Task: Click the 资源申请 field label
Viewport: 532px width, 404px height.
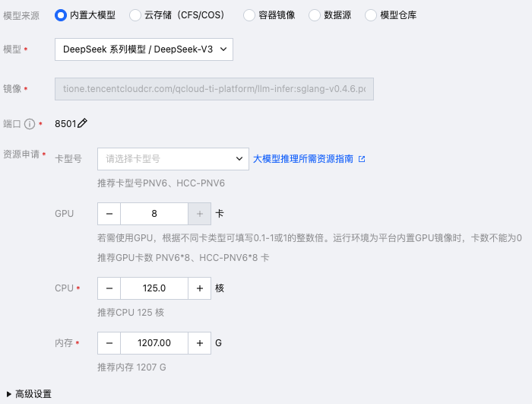Action: [21, 154]
